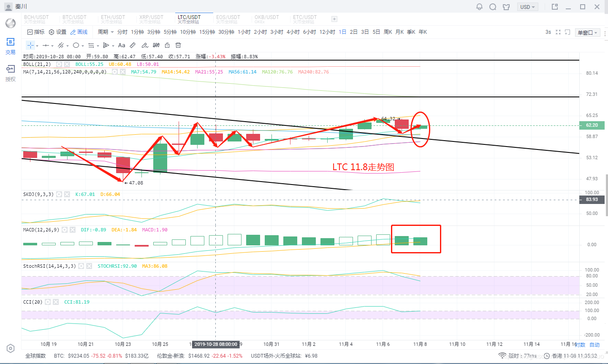This screenshot has width=608, height=364.
Task: Open the skin theme shirt icon
Action: pyautogui.click(x=506, y=7)
